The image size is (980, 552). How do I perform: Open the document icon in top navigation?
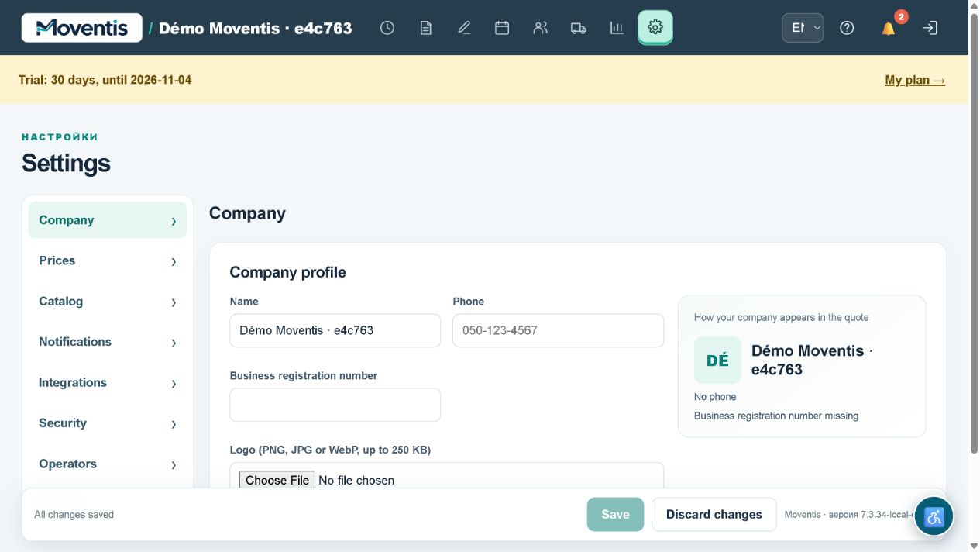coord(425,28)
